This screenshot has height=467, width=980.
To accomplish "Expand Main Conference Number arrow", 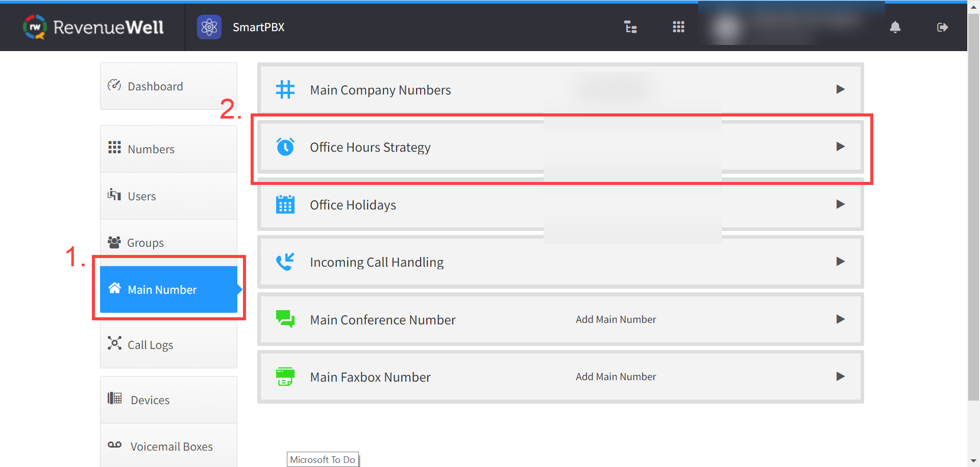I will tap(841, 319).
